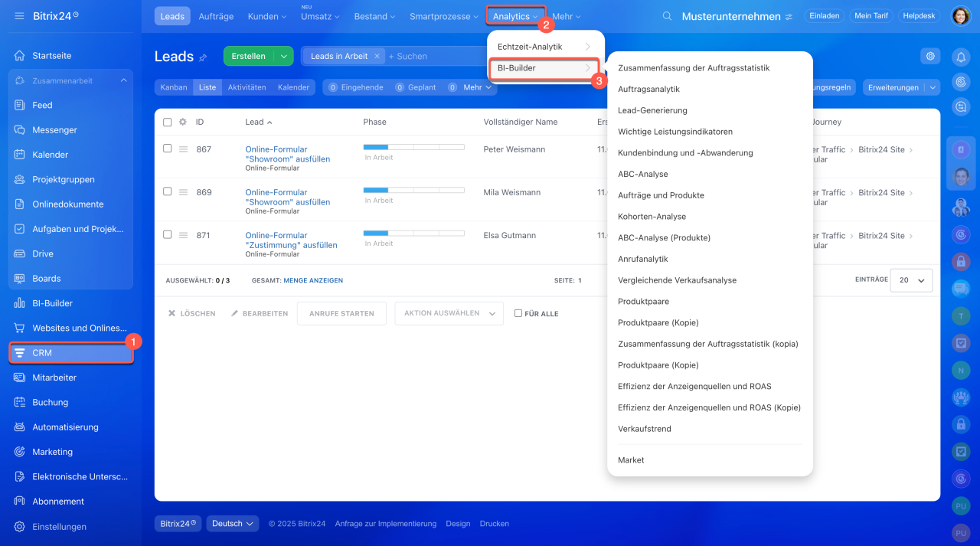The width and height of the screenshot is (980, 546).
Task: Open the column settings gear in table header
Action: (183, 122)
